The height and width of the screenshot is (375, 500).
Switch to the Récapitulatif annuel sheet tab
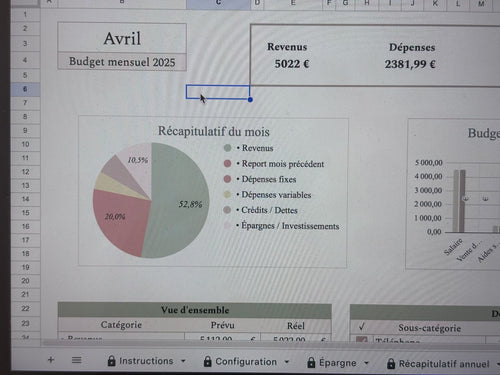pos(444,364)
